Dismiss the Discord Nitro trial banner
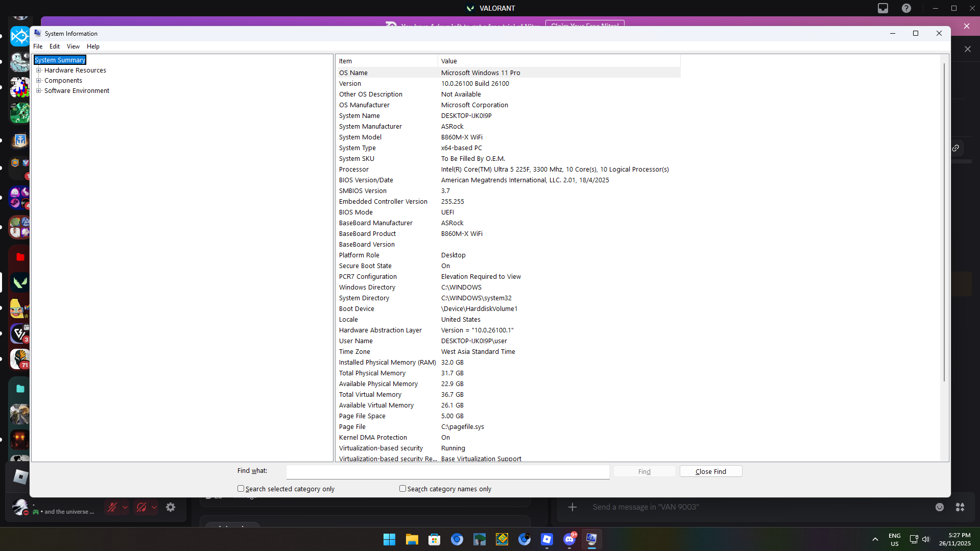Viewport: 980px width, 551px height. pyautogui.click(x=967, y=26)
